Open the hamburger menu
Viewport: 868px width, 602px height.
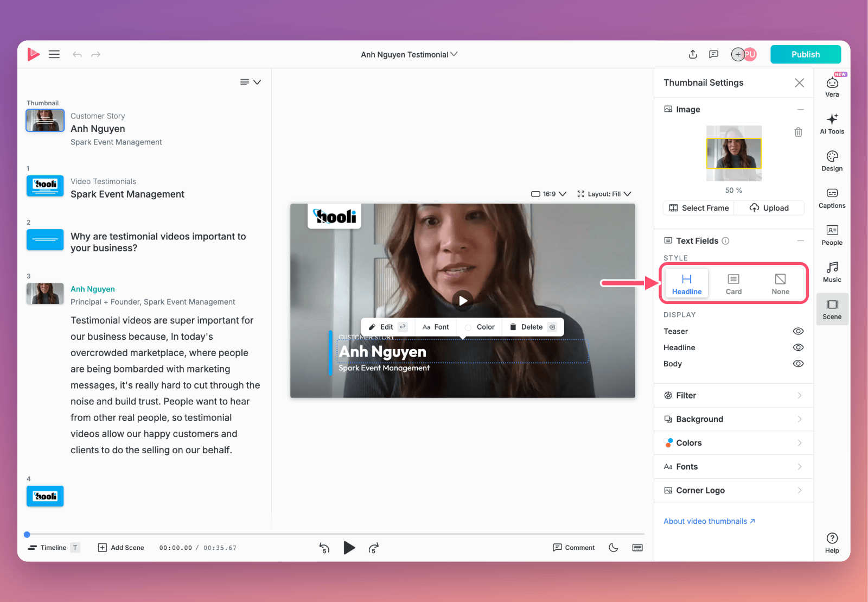point(54,54)
